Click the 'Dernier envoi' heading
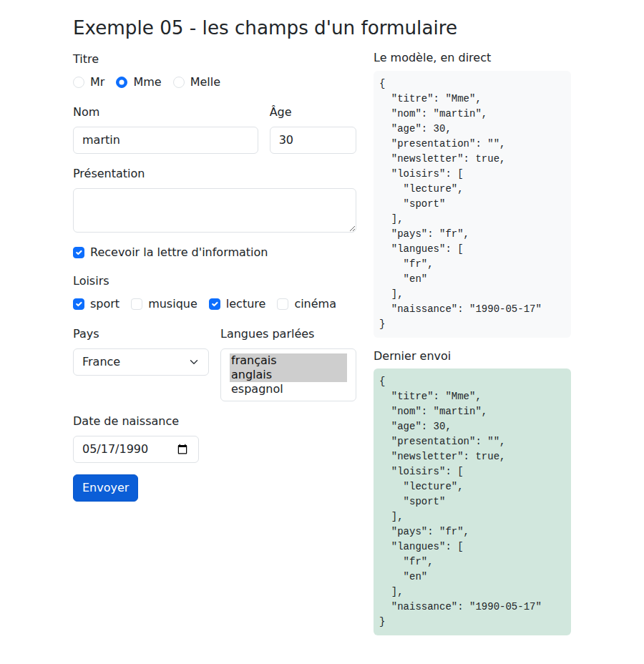Image resolution: width=644 pixels, height=664 pixels. click(412, 356)
